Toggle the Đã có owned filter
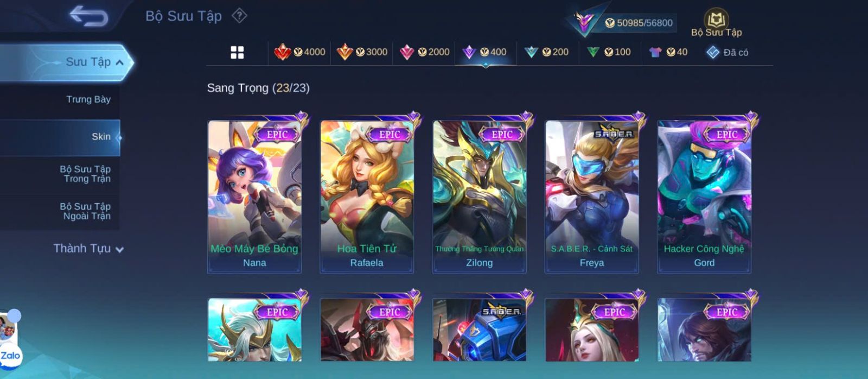This screenshot has height=379, width=868. [727, 53]
